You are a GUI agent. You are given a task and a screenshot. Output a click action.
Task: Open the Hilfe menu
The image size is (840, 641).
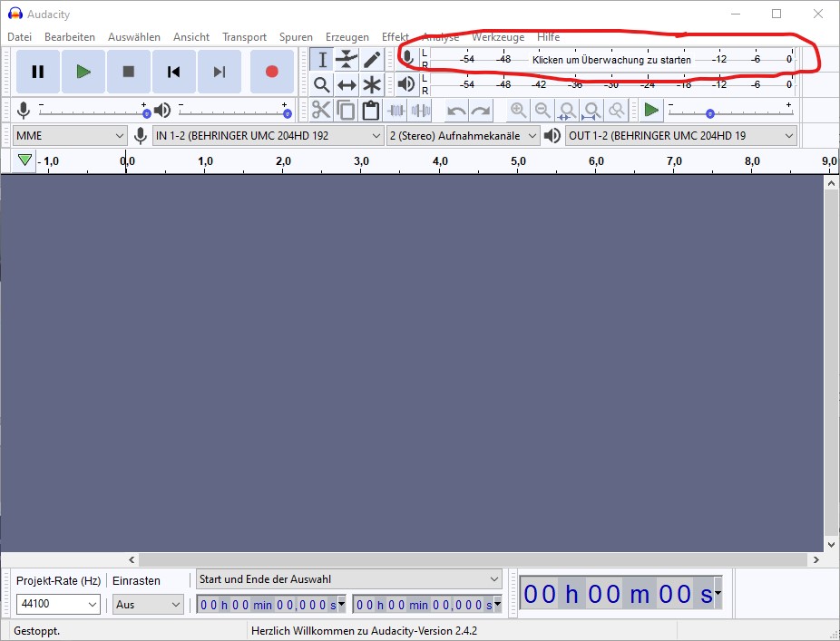point(549,37)
